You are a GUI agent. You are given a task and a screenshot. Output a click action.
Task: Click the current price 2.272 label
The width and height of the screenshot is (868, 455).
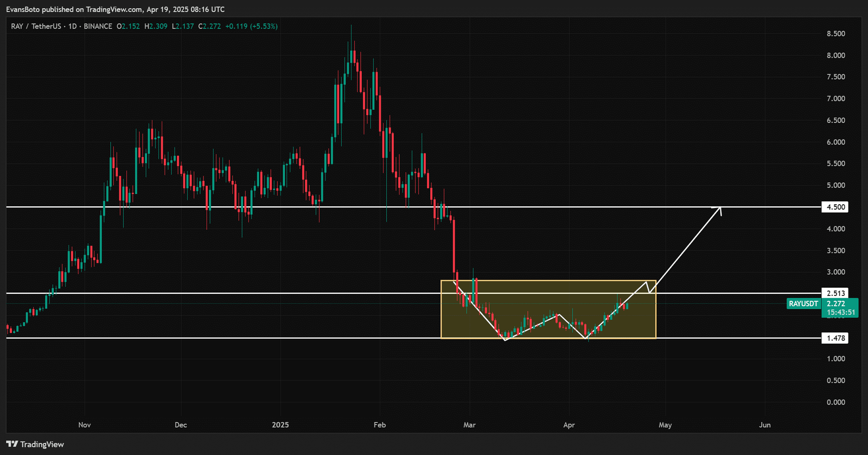(x=836, y=304)
